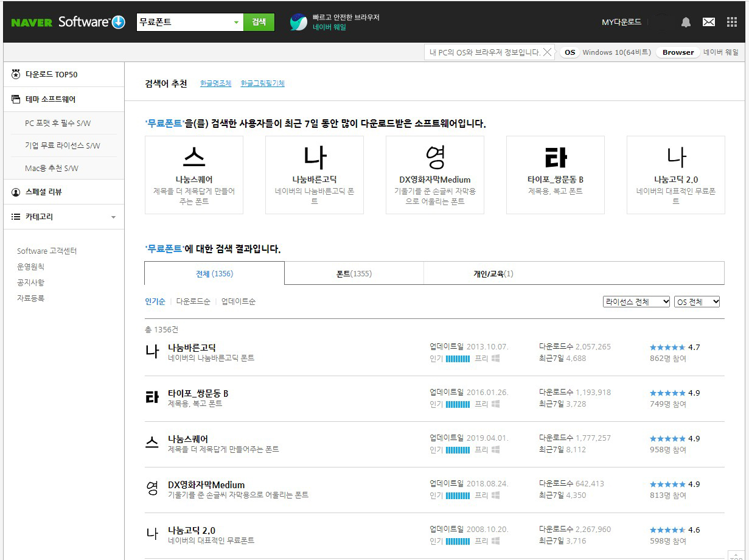Click the Browser info button
Viewport: 749px width, 560px height.
point(678,52)
